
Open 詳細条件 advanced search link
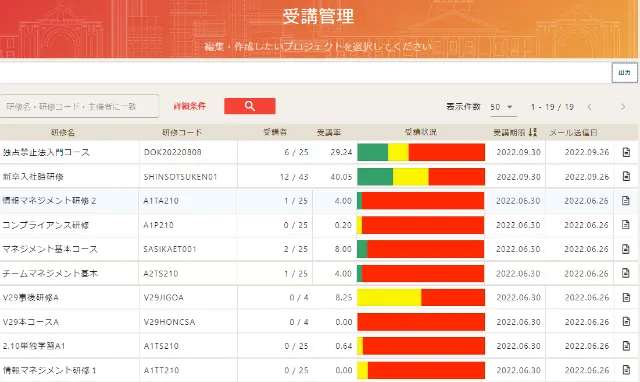tap(190, 106)
